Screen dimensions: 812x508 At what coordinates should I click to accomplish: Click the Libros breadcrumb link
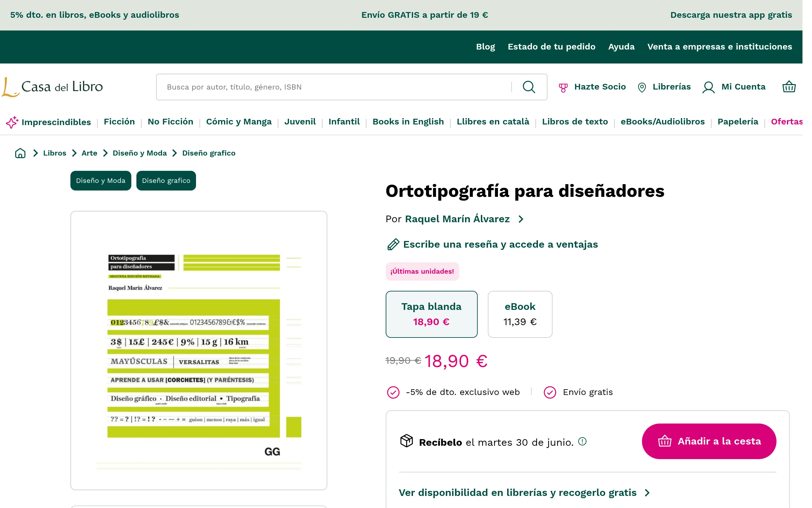point(55,153)
